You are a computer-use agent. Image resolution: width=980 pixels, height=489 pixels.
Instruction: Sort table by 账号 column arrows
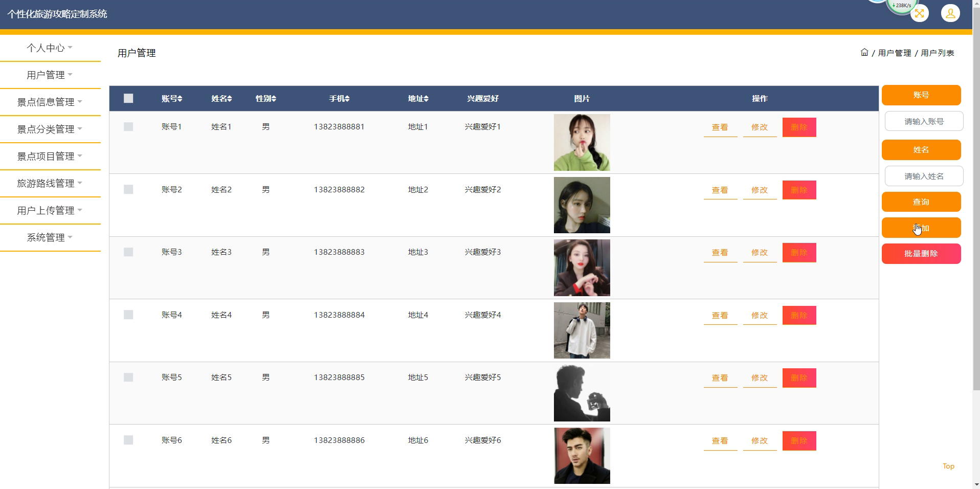(180, 99)
